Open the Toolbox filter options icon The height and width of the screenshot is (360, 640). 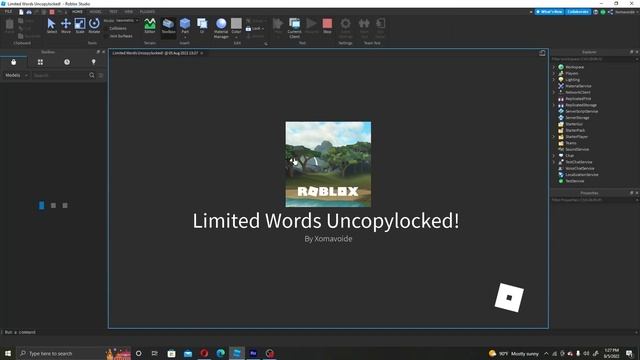pyautogui.click(x=101, y=75)
